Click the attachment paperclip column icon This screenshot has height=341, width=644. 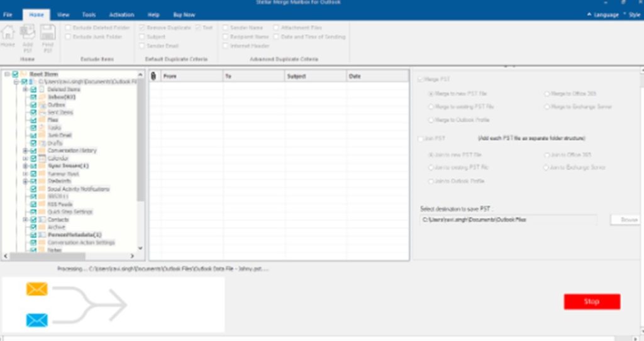click(x=153, y=76)
